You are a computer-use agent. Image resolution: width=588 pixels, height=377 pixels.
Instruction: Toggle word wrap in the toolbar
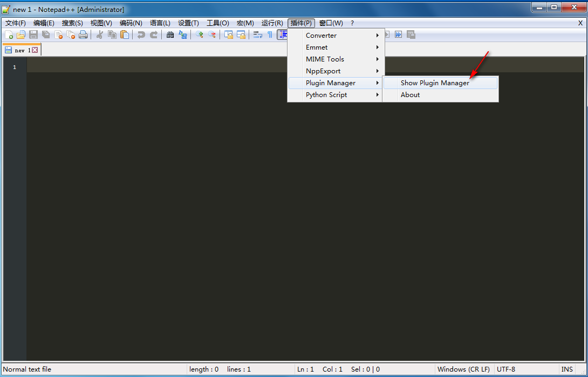[258, 35]
